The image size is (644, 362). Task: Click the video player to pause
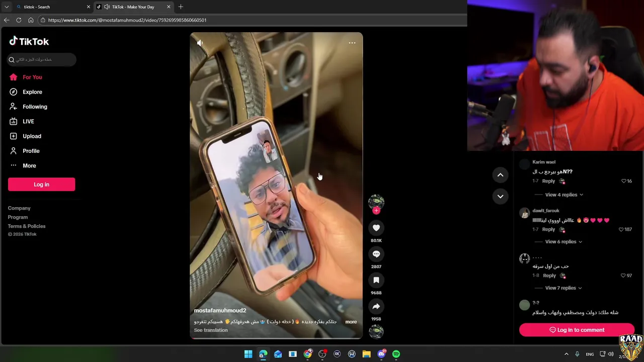click(276, 185)
